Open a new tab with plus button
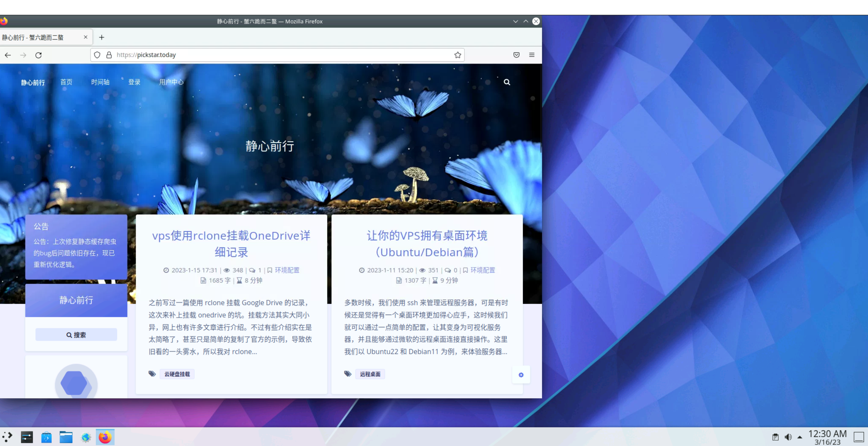Image resolution: width=868 pixels, height=446 pixels. tap(101, 37)
